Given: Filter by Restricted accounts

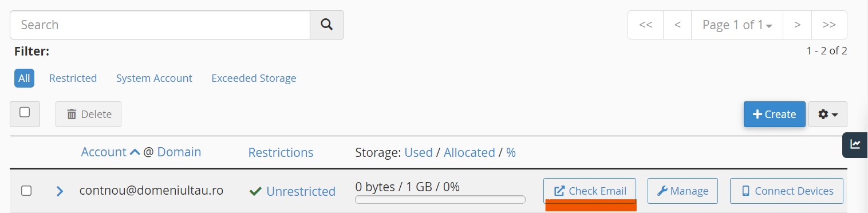Looking at the screenshot, I should click(x=73, y=78).
